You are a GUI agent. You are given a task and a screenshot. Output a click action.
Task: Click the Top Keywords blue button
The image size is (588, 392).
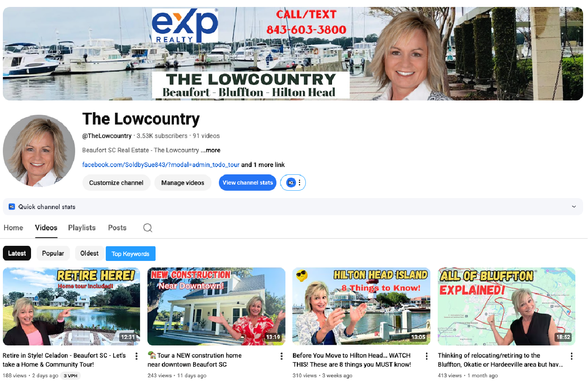pyautogui.click(x=131, y=254)
